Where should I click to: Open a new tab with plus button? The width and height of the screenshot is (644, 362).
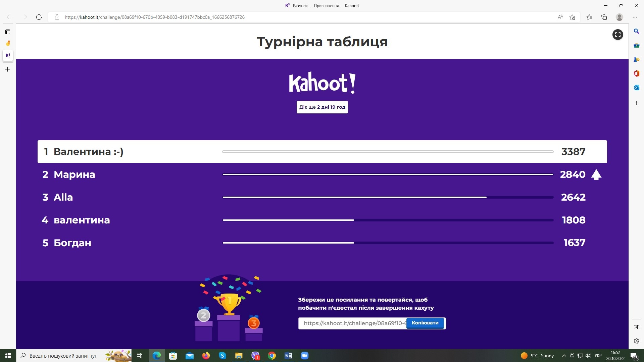pos(8,69)
